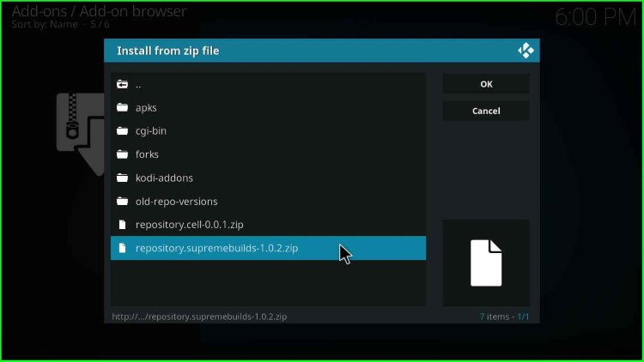This screenshot has width=644, height=362.
Task: Click the Kodi logo in dialog header
Action: click(x=526, y=51)
